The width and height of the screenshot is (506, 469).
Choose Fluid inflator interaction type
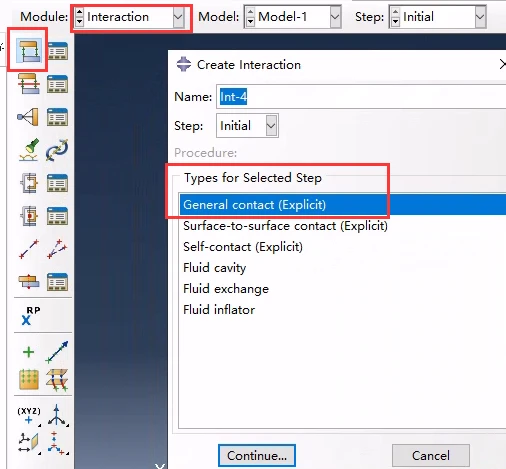click(343, 310)
